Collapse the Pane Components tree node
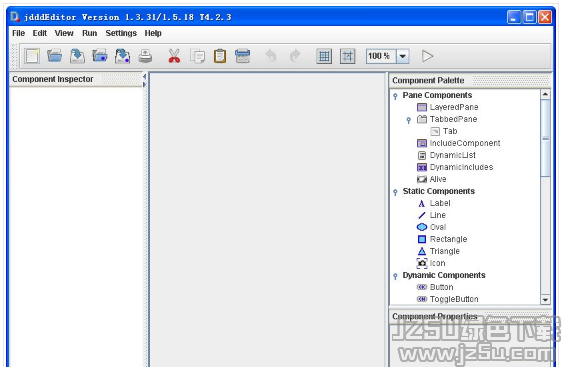Viewport: 562px width, 367px height. [x=395, y=96]
